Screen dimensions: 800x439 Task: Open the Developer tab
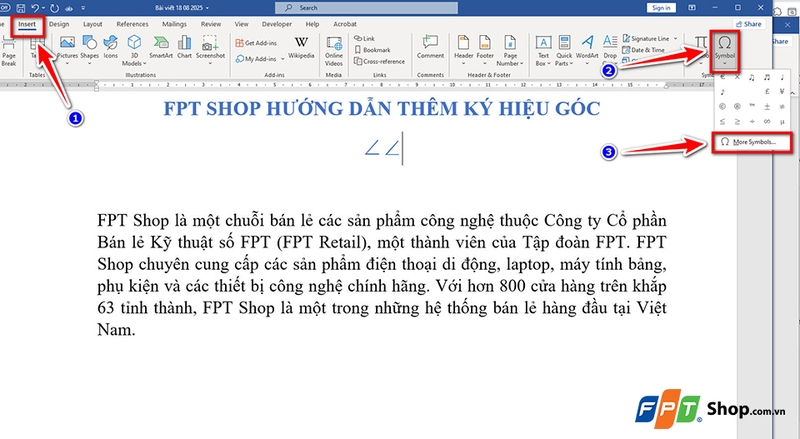(x=276, y=24)
